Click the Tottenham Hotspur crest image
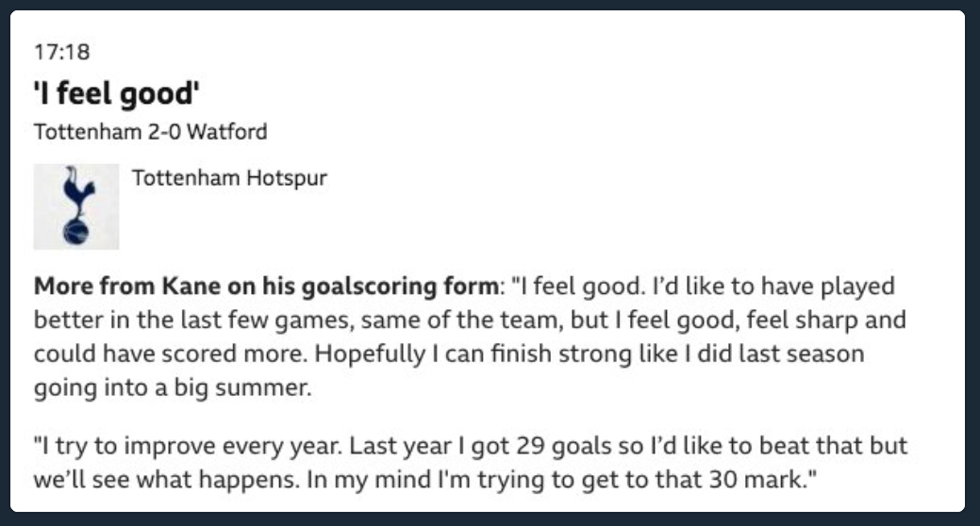 pos(76,206)
